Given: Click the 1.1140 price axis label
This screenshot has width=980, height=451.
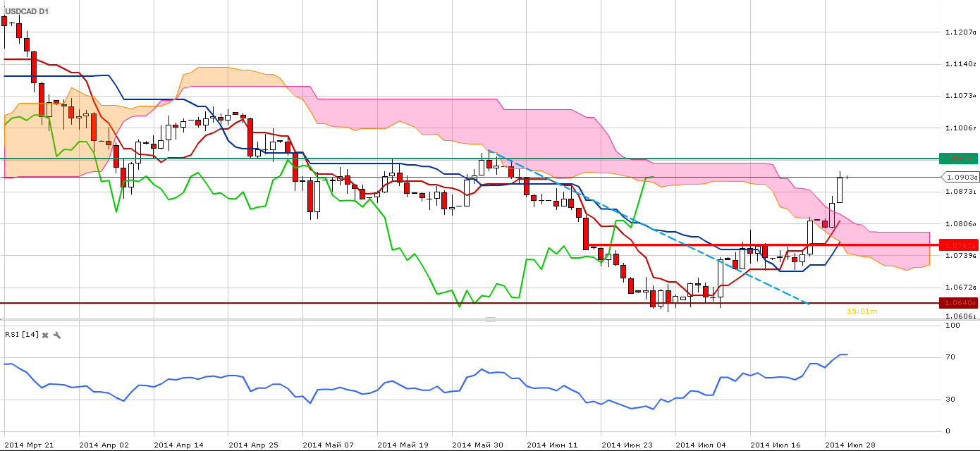Looking at the screenshot, I should click(x=960, y=63).
